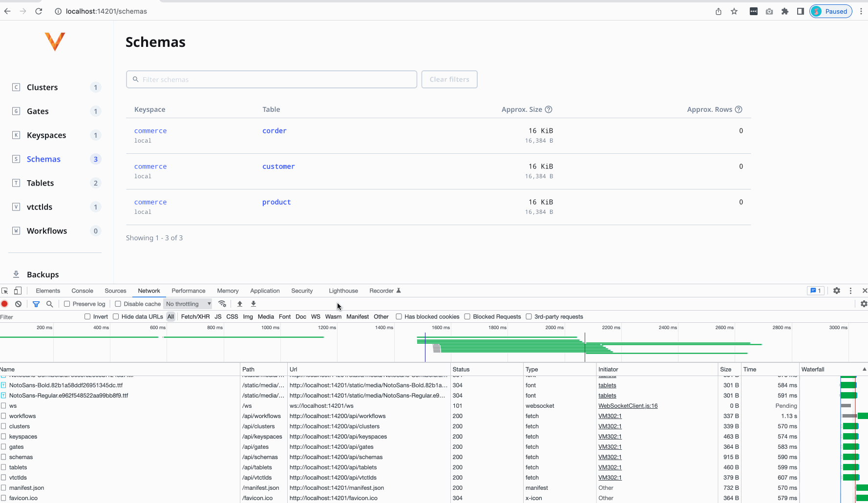Screen dimensions: 868x503
Task: Toggle the browser side panel icon
Action: [x=801, y=11]
